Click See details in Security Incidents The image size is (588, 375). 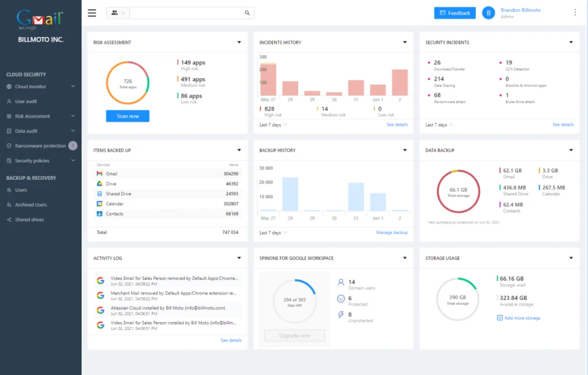(x=563, y=125)
